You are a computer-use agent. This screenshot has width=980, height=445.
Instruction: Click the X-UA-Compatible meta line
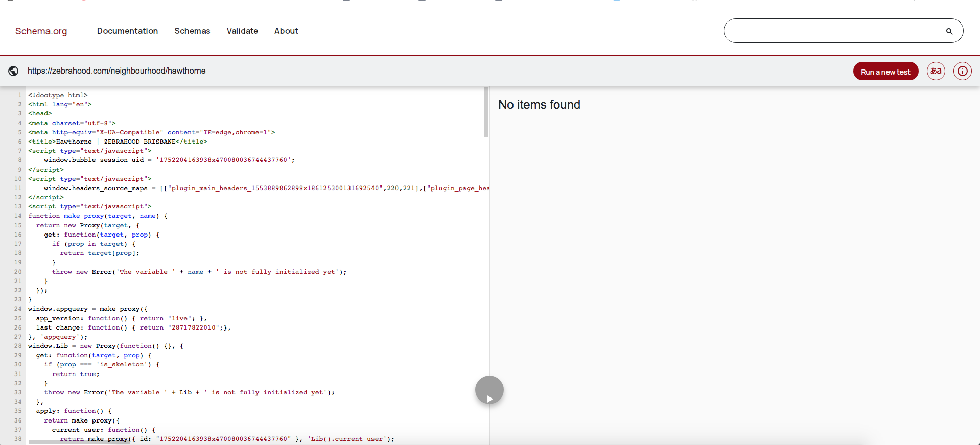click(152, 132)
